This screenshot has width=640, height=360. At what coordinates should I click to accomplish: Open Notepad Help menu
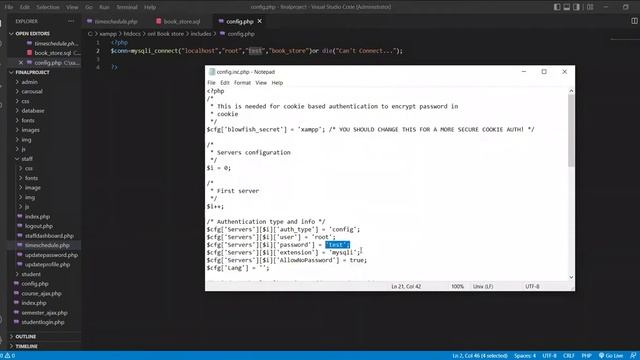click(277, 83)
